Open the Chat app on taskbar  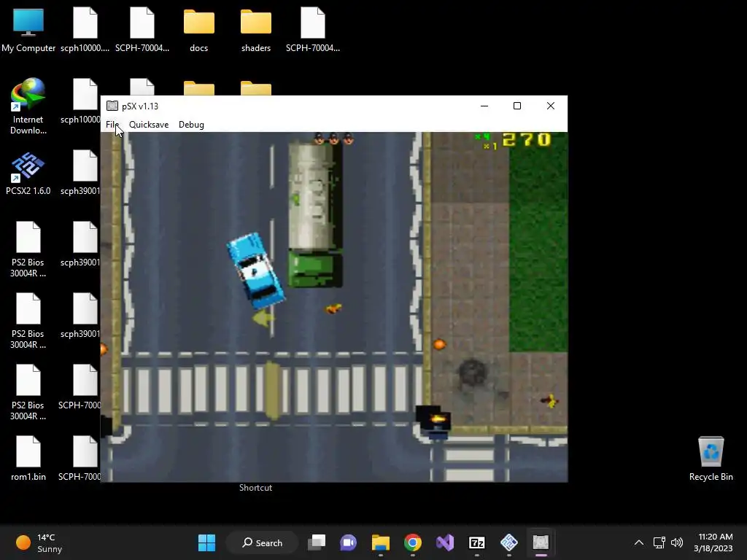point(348,542)
